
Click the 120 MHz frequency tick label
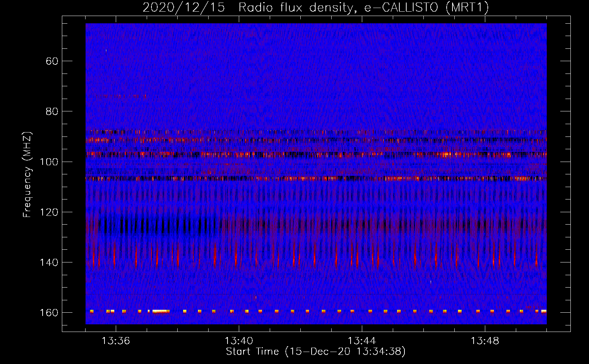[x=49, y=212]
